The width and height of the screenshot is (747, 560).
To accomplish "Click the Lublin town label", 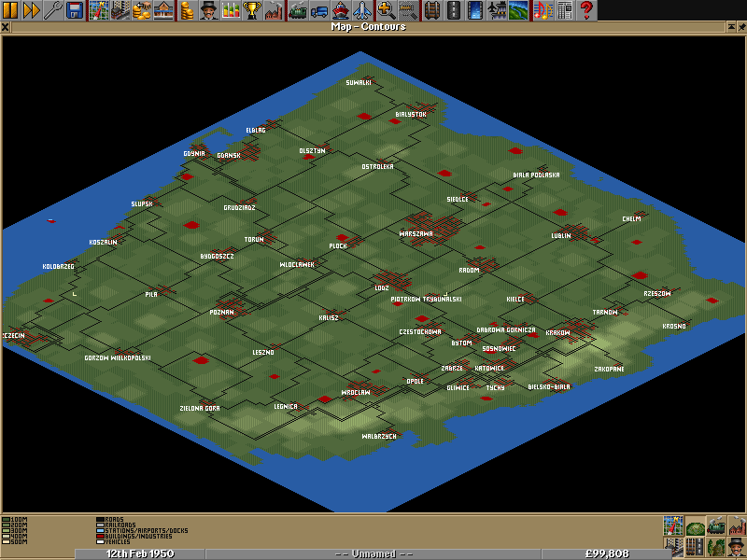I will [x=561, y=236].
